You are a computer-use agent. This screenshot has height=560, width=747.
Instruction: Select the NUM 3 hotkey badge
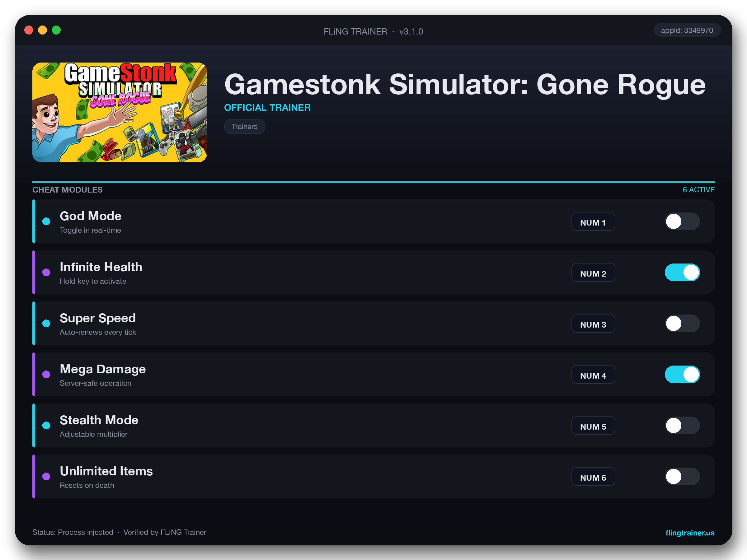tap(593, 324)
